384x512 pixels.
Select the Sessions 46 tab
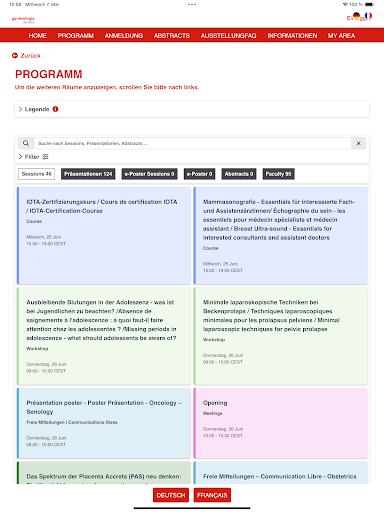pyautogui.click(x=37, y=174)
